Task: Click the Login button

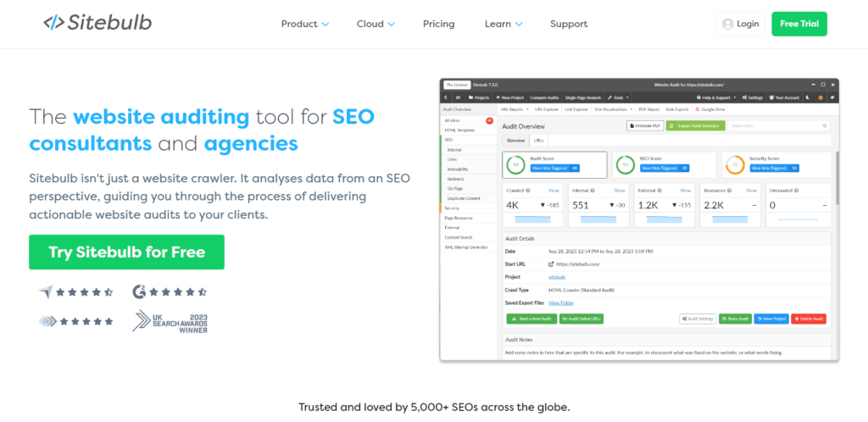Action: click(740, 24)
